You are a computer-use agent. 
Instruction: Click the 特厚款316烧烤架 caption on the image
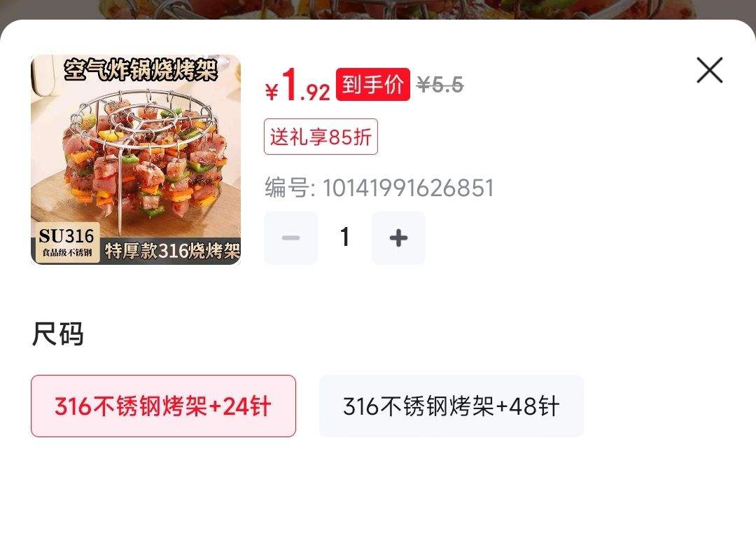coord(172,251)
